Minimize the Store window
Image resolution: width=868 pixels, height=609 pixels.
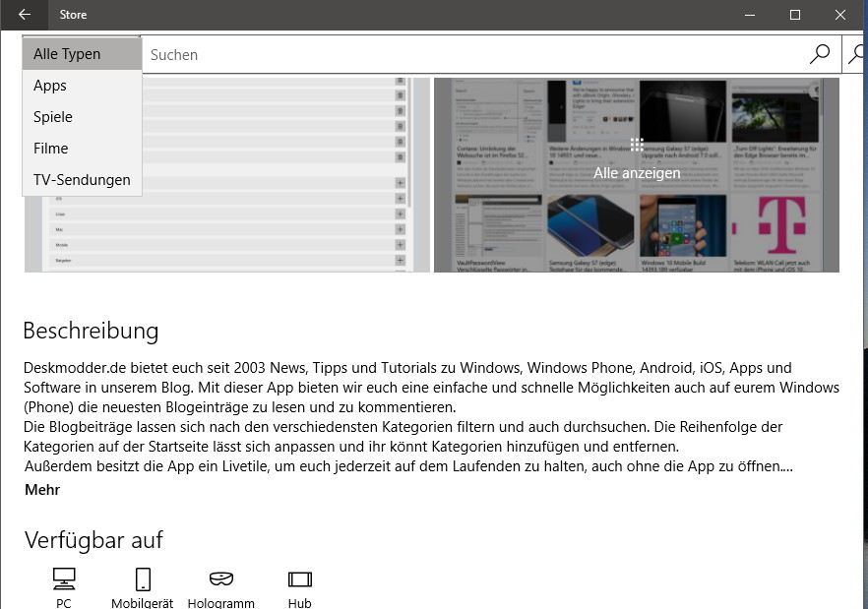[x=750, y=15]
